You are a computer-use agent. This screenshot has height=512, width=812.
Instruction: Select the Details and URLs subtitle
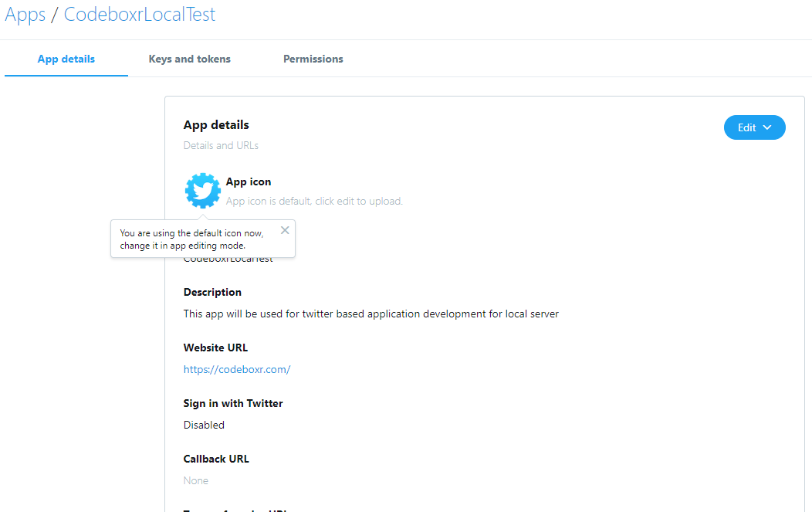point(221,146)
